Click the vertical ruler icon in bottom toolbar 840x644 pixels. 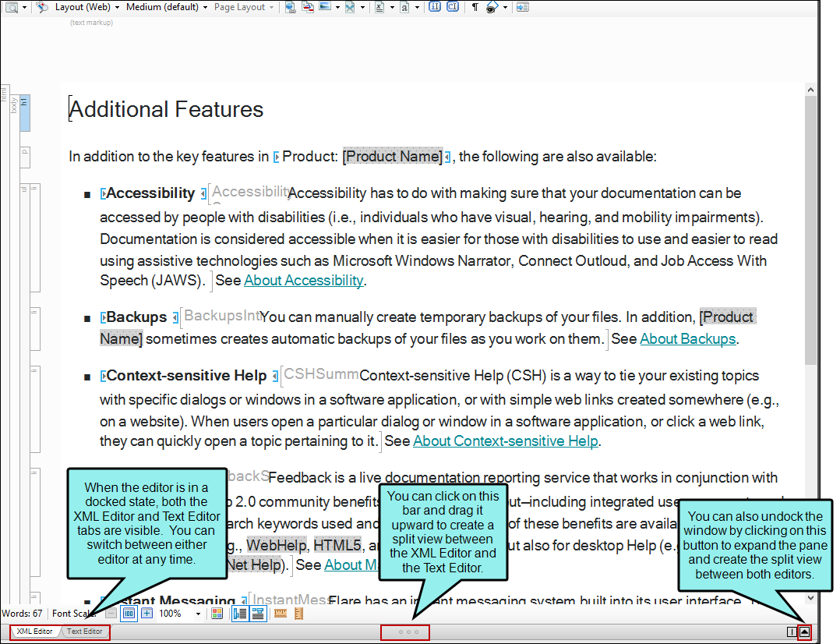tap(298, 614)
